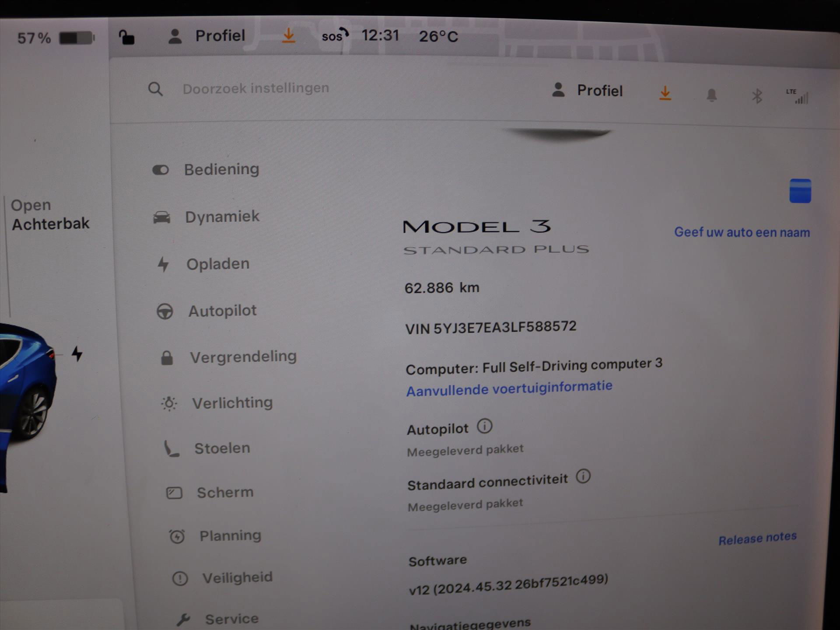Open the Verlichting settings menu
Viewport: 840px width, 630px height.
click(217, 403)
